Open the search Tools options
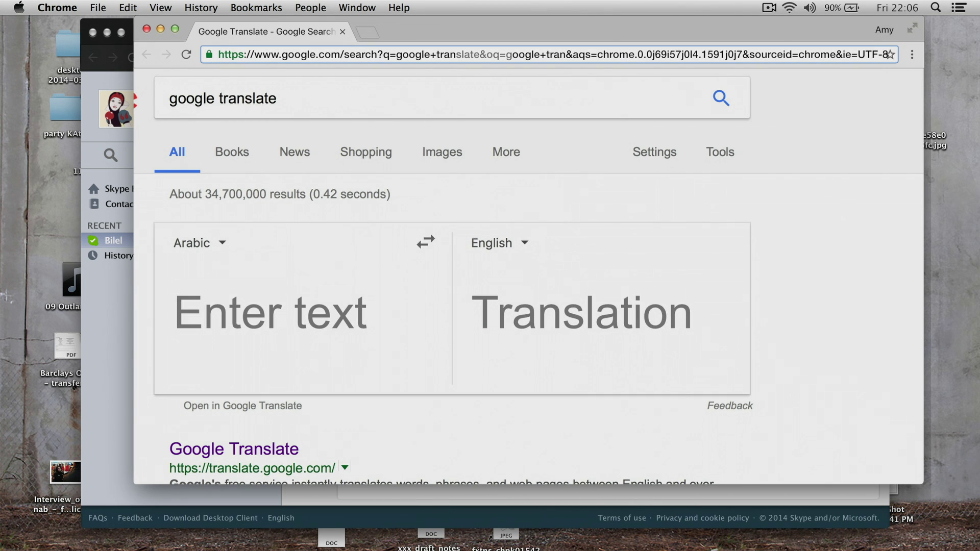Image resolution: width=980 pixels, height=551 pixels. pyautogui.click(x=720, y=152)
